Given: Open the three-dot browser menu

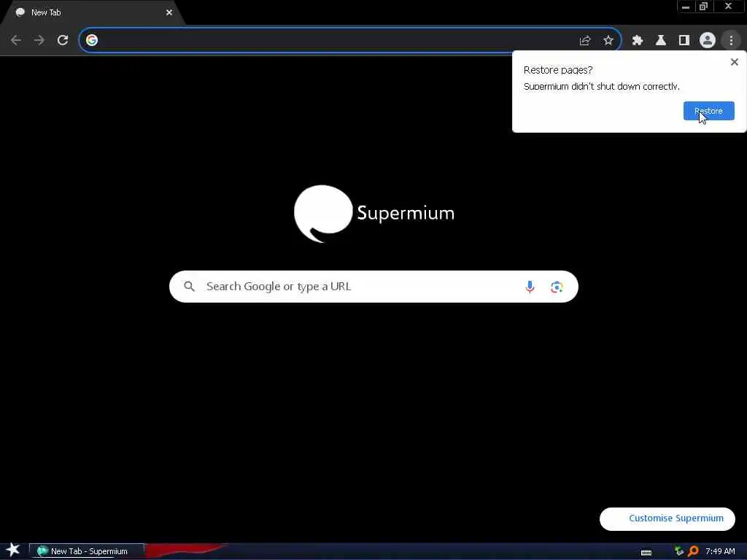Looking at the screenshot, I should 731,41.
